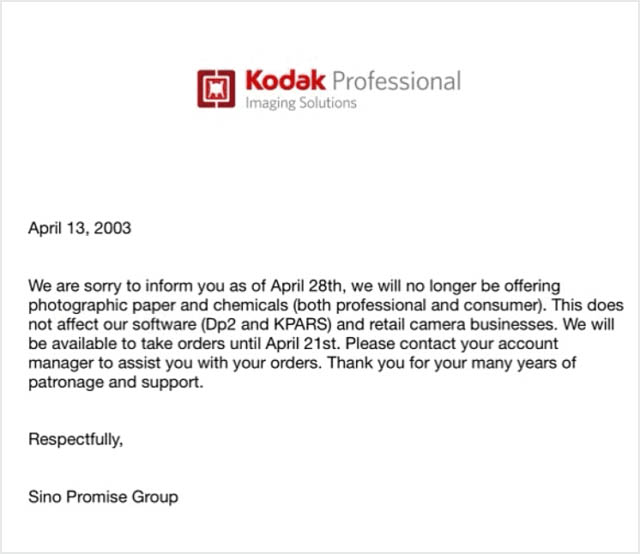Click the gray Professional heading text
The image size is (640, 554).
[x=396, y=81]
